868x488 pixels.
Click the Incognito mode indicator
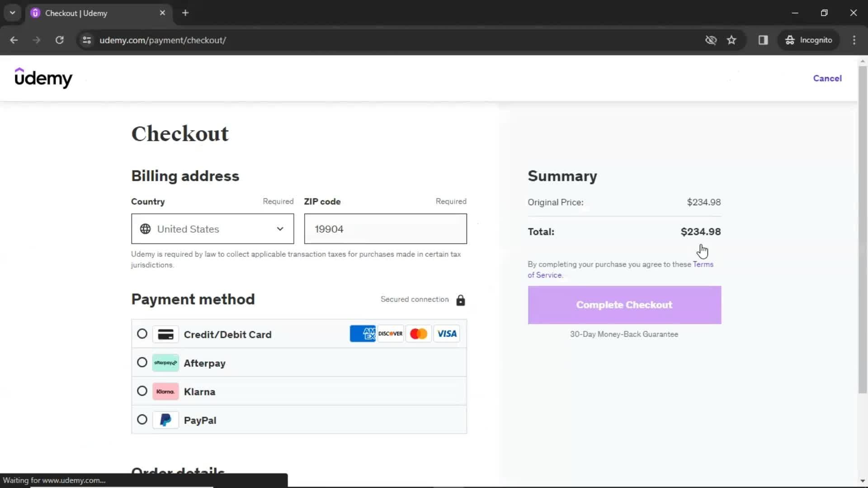coord(810,40)
